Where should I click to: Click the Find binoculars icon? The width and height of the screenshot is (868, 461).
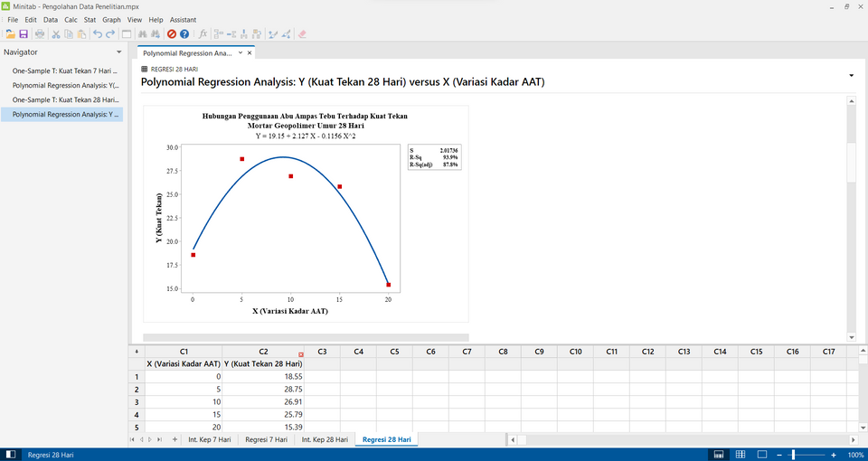[x=142, y=34]
